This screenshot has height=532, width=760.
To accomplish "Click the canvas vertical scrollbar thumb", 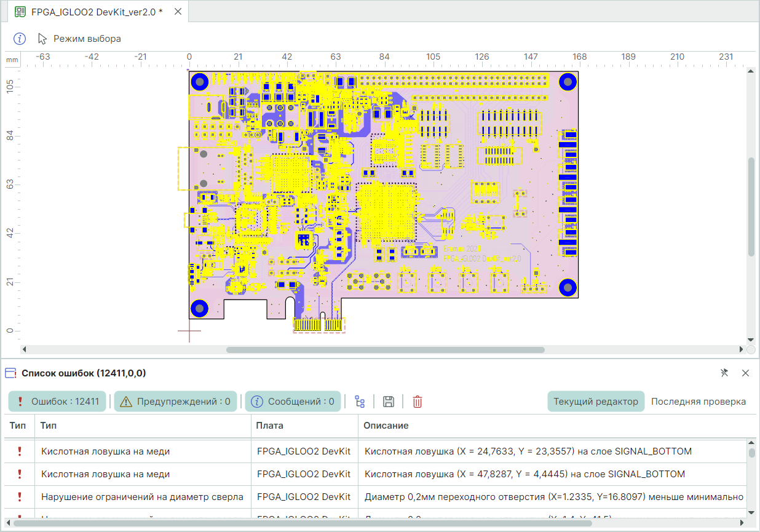I will (751, 207).
